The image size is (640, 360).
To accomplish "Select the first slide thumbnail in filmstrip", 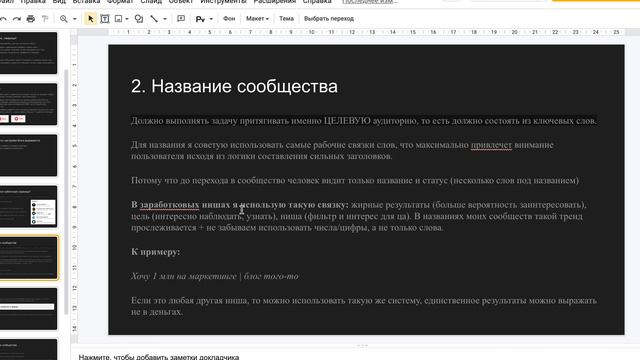I will pyautogui.click(x=28, y=53).
